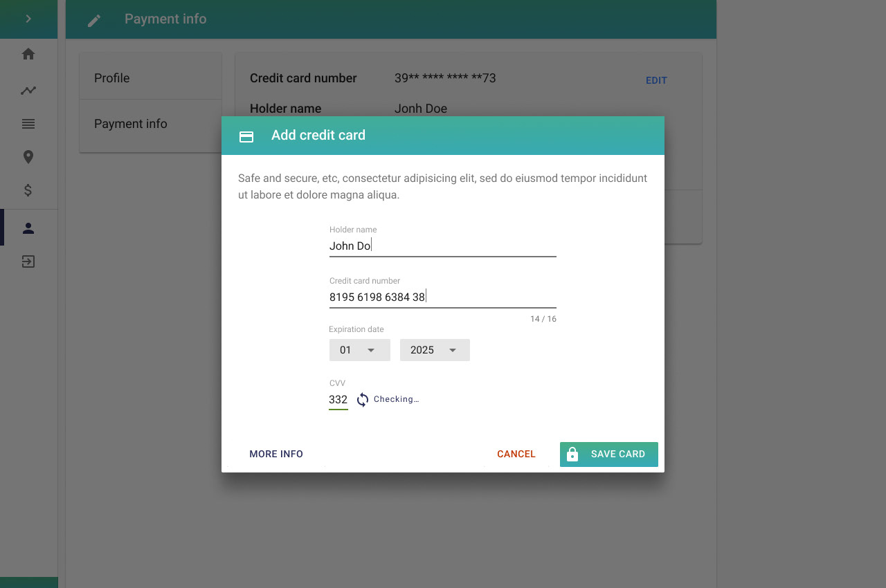Image resolution: width=886 pixels, height=588 pixels.
Task: Click the More Info button
Action: click(276, 454)
